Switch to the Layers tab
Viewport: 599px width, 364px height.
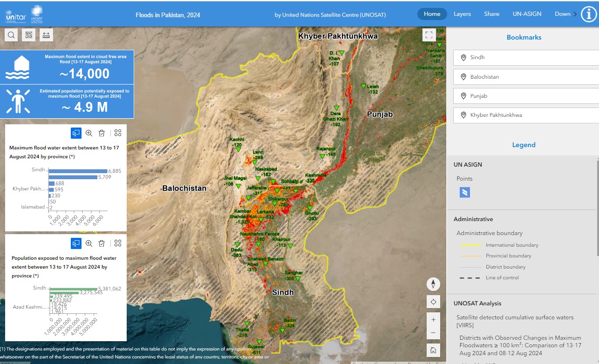point(462,14)
